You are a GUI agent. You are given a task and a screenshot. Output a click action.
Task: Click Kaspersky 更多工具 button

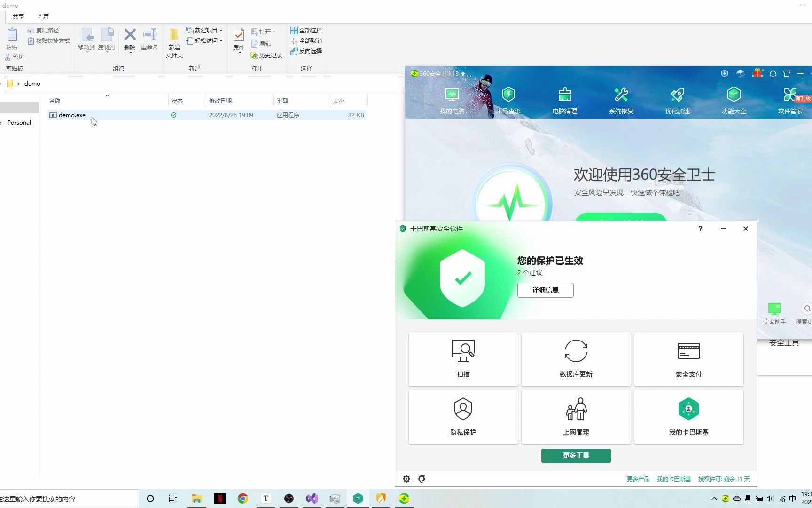(576, 456)
